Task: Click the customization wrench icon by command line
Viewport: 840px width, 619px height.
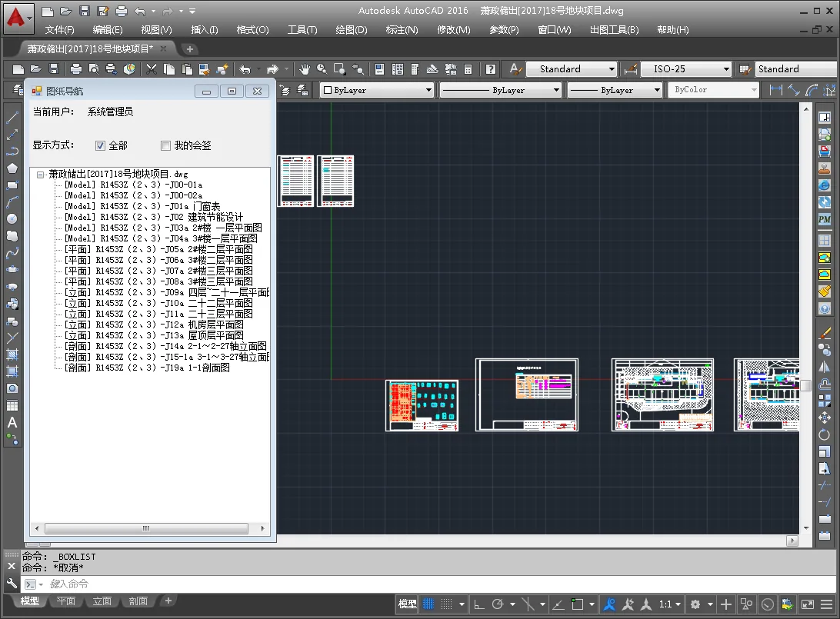Action: 12,583
